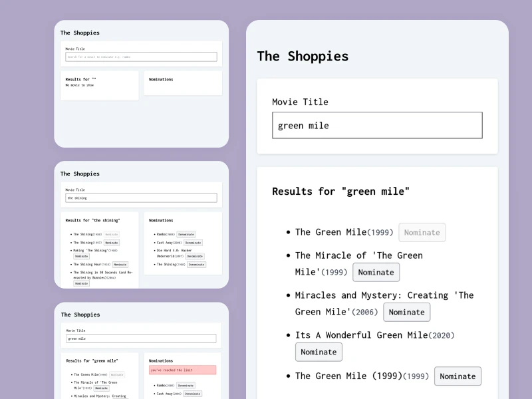Nominate The Shining (1997) result
This screenshot has width=532, height=399.
tap(111, 243)
